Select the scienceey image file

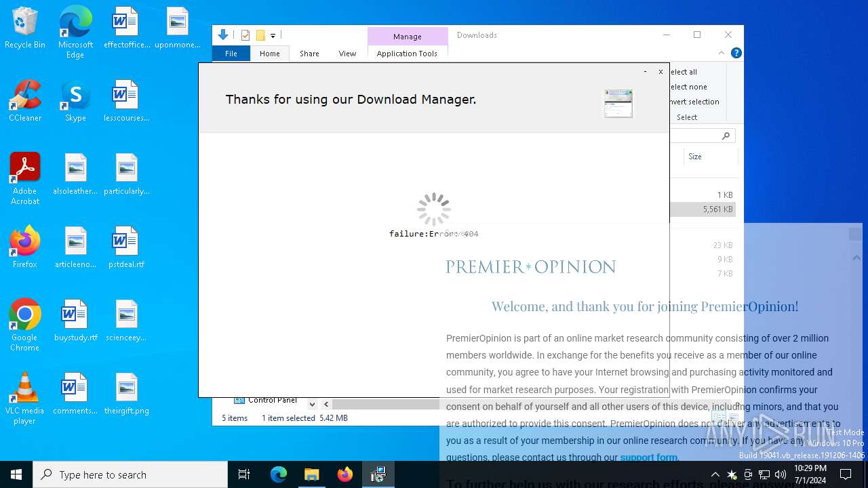pos(126,321)
